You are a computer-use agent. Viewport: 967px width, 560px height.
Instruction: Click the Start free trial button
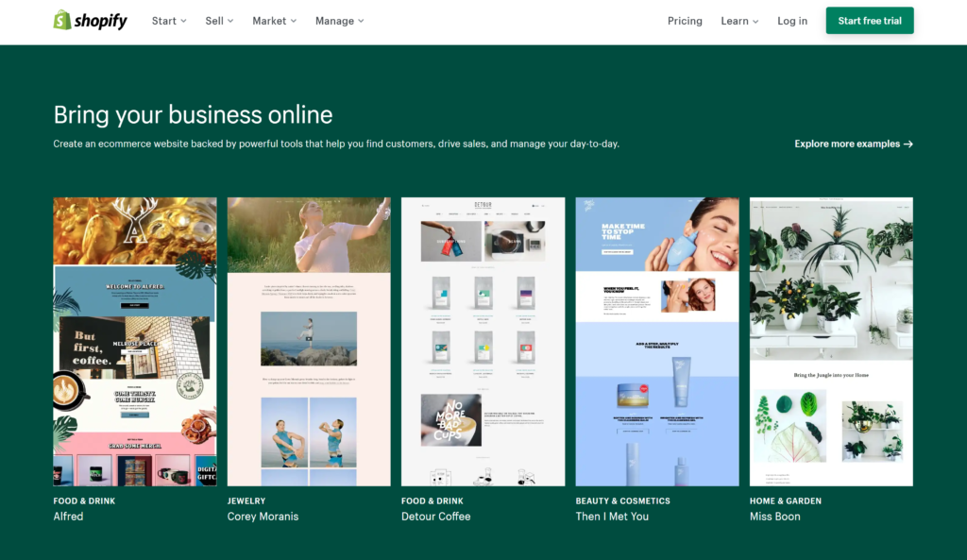[x=870, y=21]
